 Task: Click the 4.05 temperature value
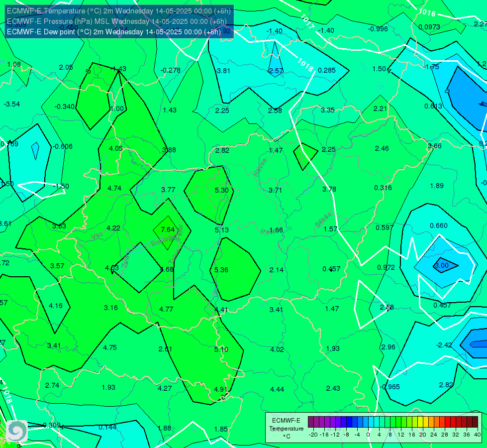[116, 149]
